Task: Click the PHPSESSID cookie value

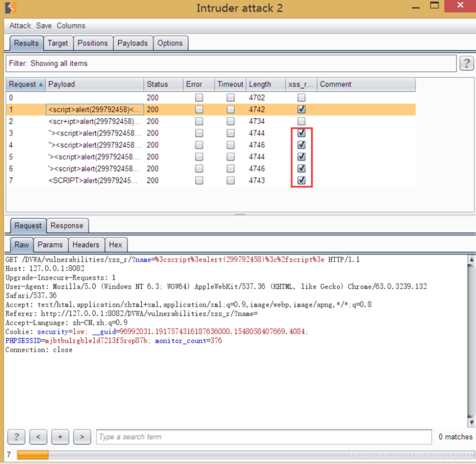Action: tap(96, 341)
